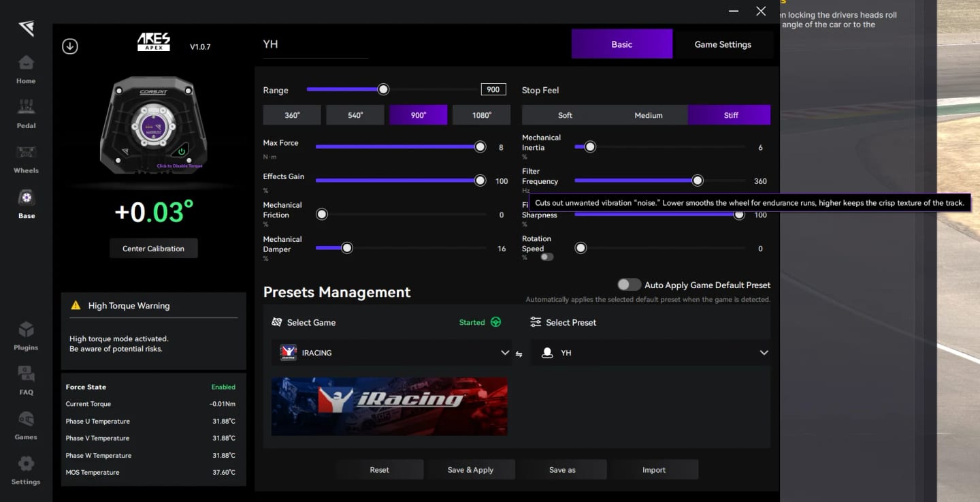The width and height of the screenshot is (980, 502).
Task: Click the Filter Frequency slider handle
Action: (x=698, y=181)
